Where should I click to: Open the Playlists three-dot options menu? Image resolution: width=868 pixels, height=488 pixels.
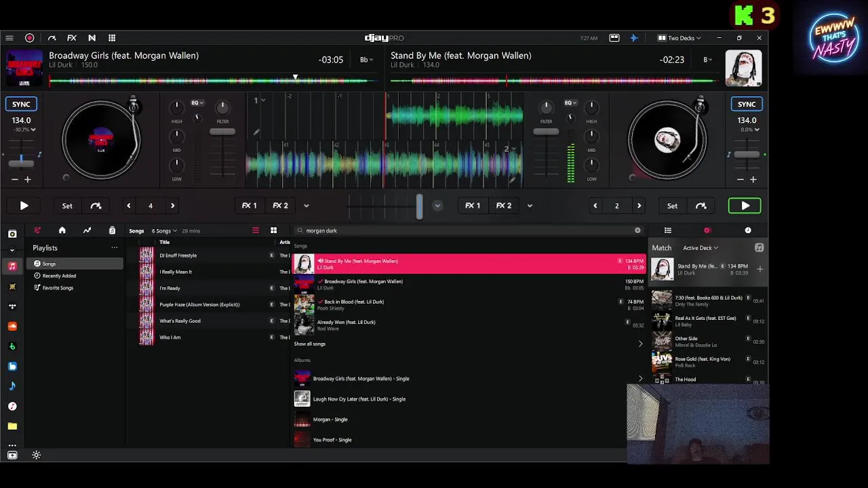click(x=115, y=248)
